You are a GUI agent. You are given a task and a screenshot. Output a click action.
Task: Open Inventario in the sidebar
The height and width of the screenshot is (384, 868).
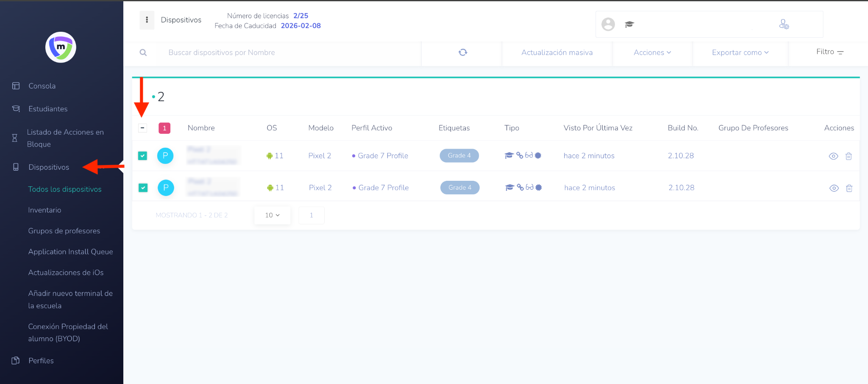(45, 210)
